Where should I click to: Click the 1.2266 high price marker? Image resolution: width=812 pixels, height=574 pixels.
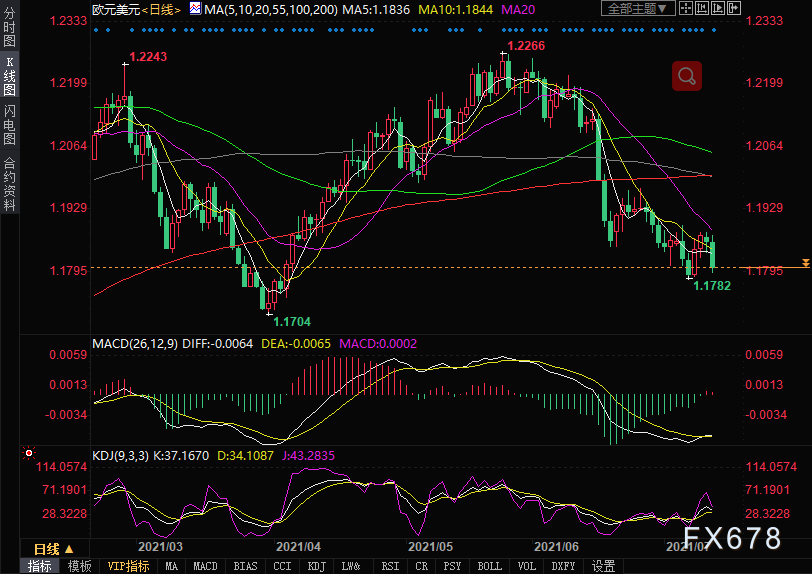(x=526, y=46)
